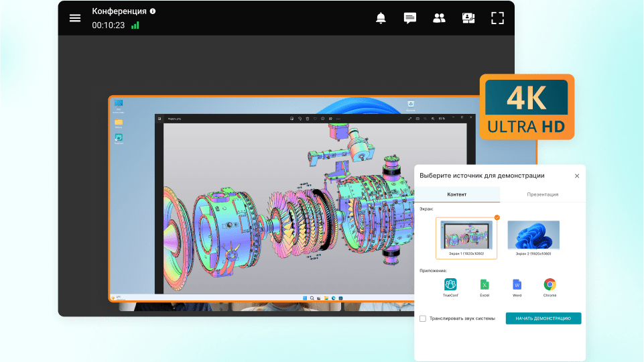Close the source selection dialog
The image size is (644, 362).
coord(577,176)
